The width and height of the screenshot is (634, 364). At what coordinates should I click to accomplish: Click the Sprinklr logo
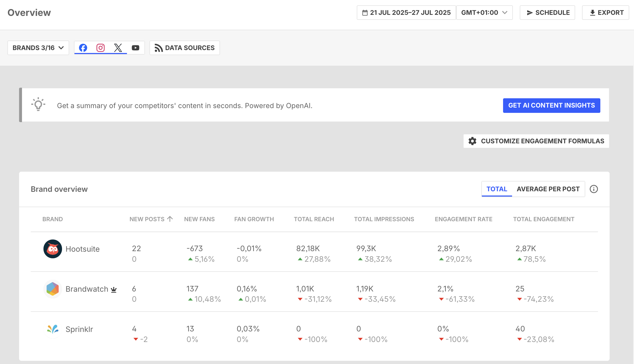click(x=52, y=329)
